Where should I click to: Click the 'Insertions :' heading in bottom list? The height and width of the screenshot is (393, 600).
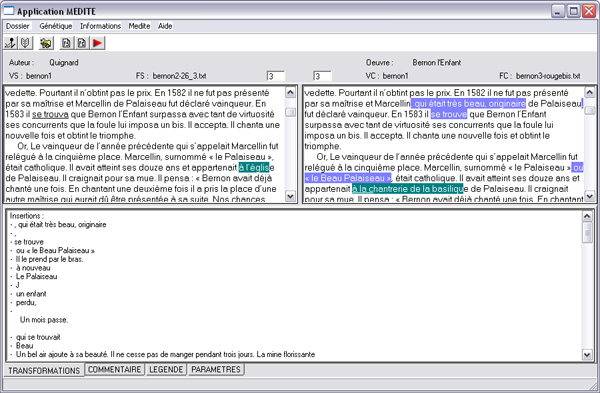(x=27, y=216)
